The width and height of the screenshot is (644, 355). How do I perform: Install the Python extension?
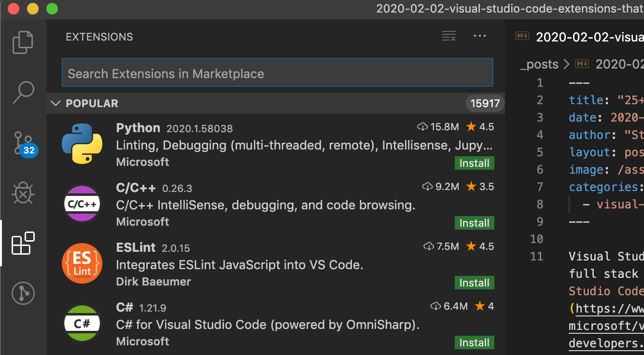[475, 163]
